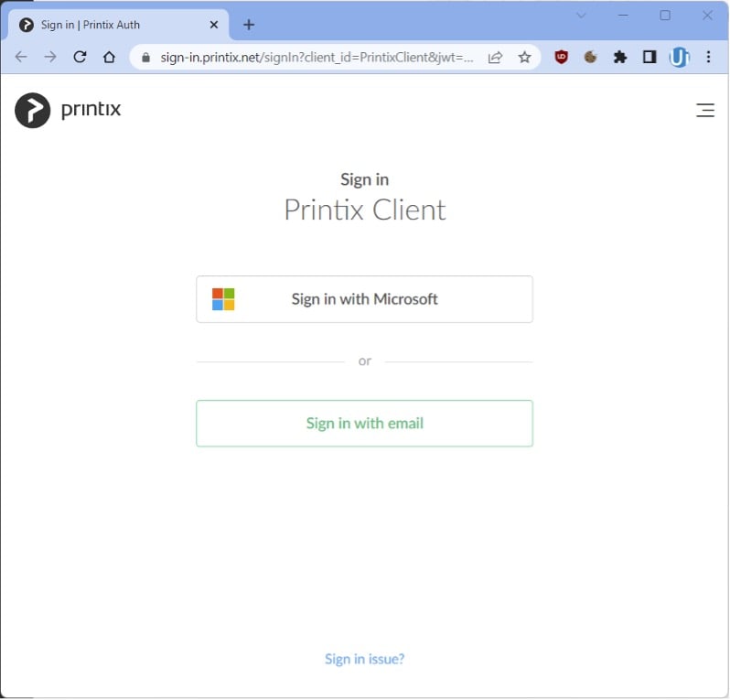Open the Extensions puzzle icon
The width and height of the screenshot is (730, 700).
(x=619, y=58)
